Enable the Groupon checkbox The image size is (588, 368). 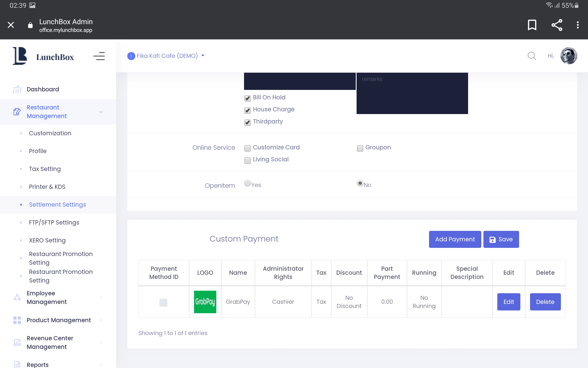pos(360,148)
